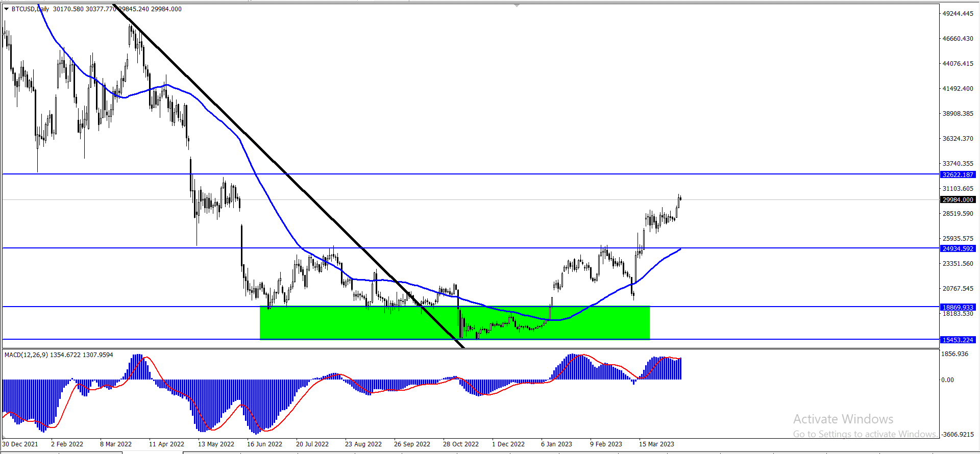Click the 26 Sep 2022 date label
Viewport: 980px width, 454px height.
412,444
